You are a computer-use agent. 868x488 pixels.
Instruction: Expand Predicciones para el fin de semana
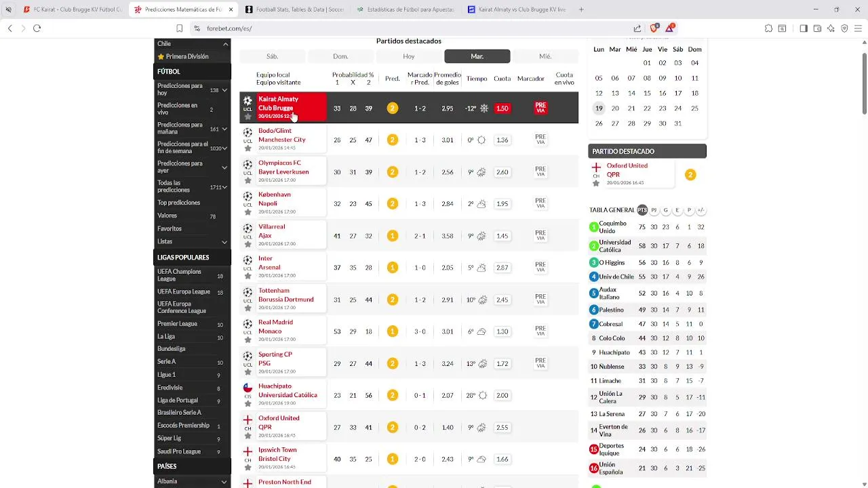point(225,148)
